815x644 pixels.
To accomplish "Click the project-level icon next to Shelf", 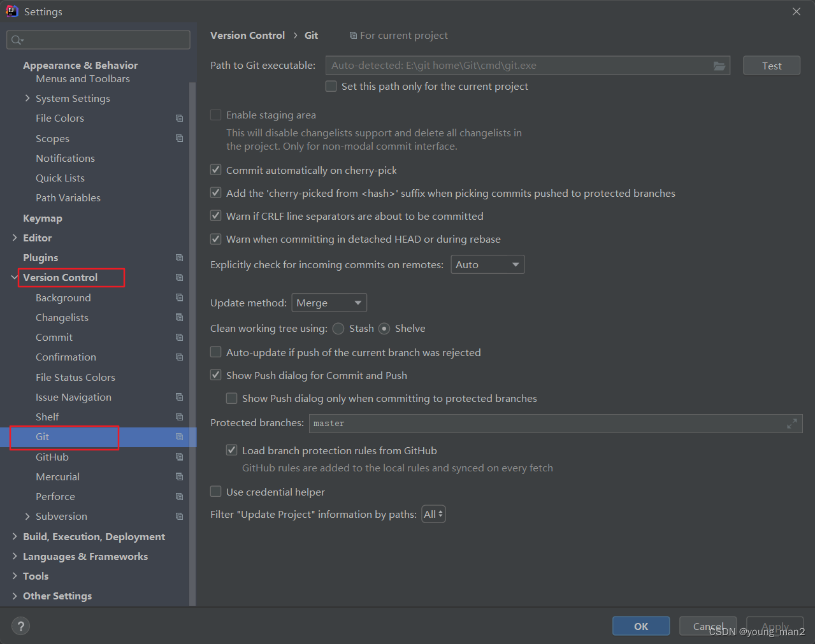I will (180, 417).
